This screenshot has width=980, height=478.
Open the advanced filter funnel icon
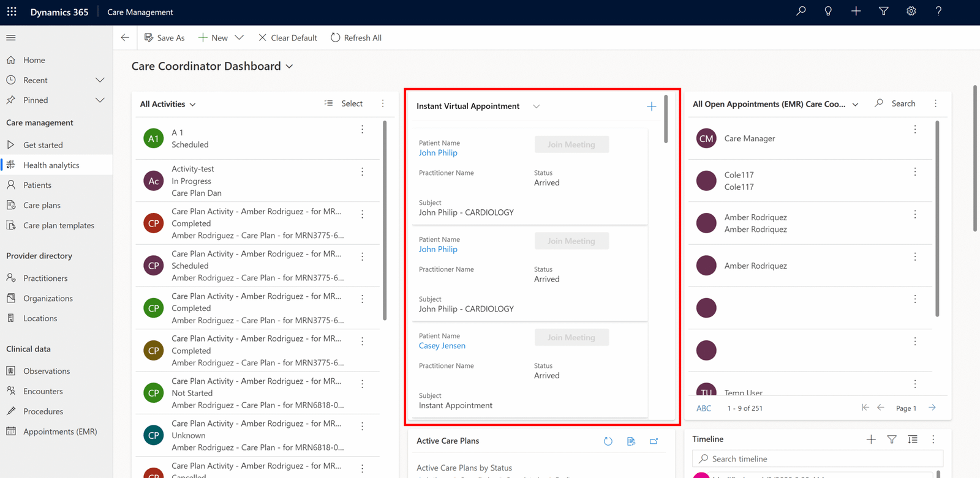tap(883, 11)
